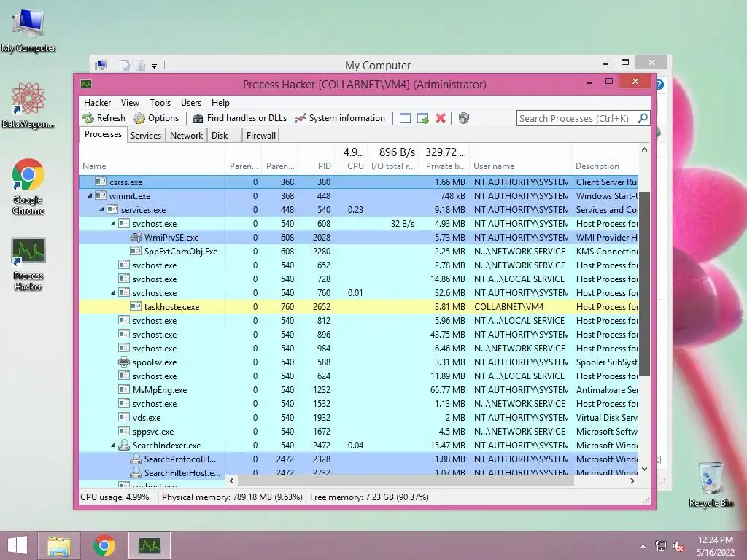
Task: Click the search magnifier icon
Action: 643,118
